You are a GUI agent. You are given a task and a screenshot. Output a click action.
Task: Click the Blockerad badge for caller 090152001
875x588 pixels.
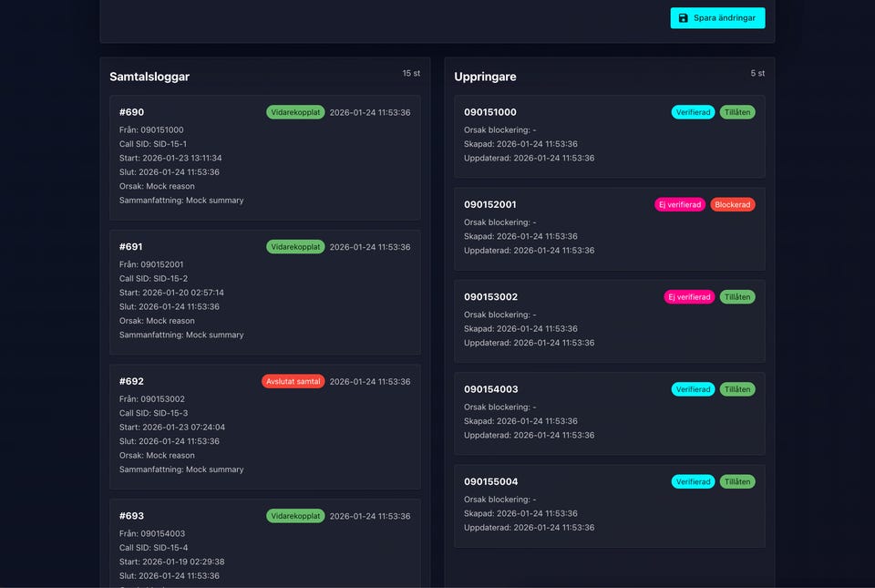click(733, 205)
